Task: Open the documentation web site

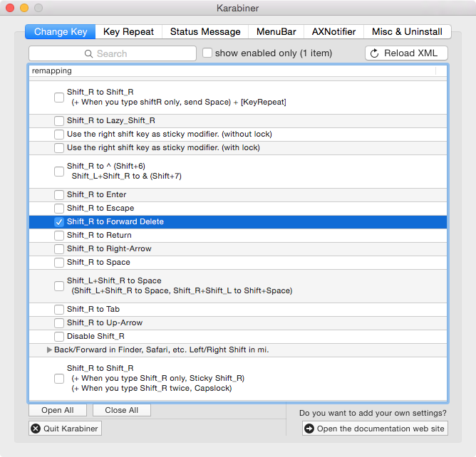Action: (375, 429)
